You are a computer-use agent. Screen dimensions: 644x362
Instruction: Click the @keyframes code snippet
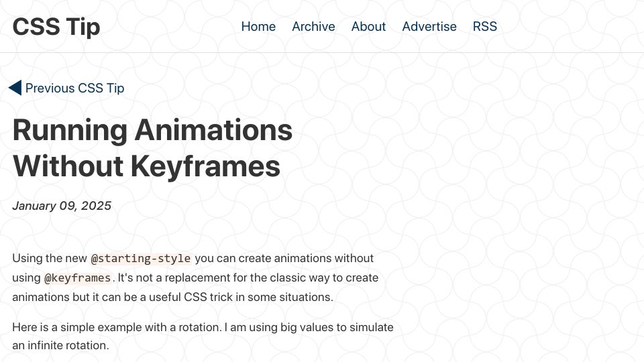(78, 278)
